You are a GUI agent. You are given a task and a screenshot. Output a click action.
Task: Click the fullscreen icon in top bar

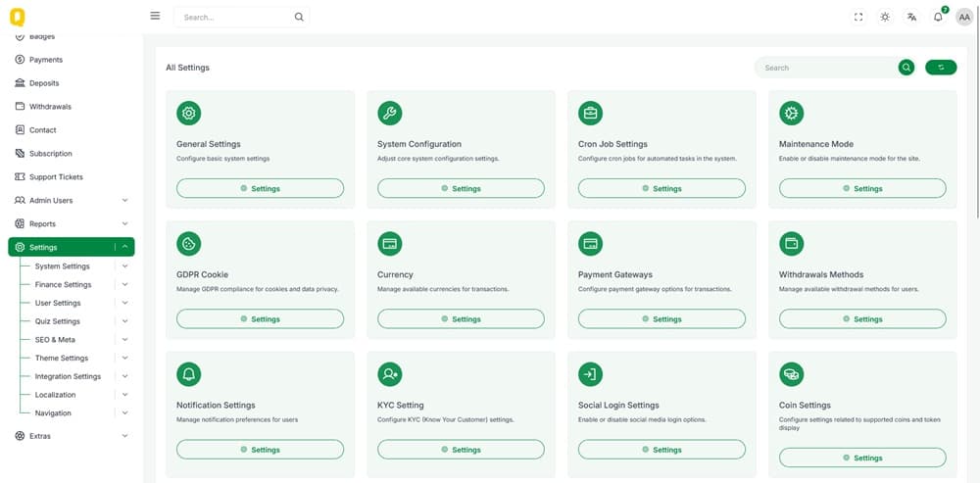tap(858, 17)
